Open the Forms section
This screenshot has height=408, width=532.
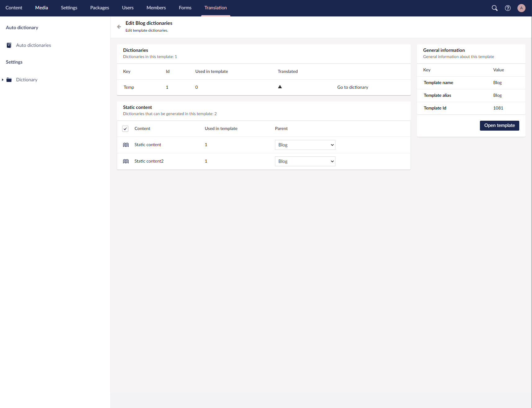point(185,8)
